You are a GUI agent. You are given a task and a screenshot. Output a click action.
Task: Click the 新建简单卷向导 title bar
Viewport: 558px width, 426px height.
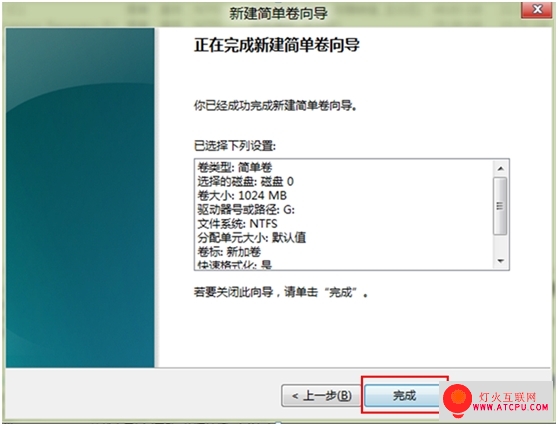click(x=278, y=14)
